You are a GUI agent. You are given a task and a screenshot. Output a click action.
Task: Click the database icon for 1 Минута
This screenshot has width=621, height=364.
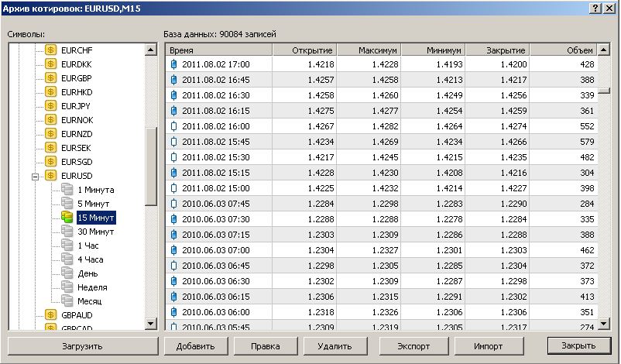click(x=67, y=189)
